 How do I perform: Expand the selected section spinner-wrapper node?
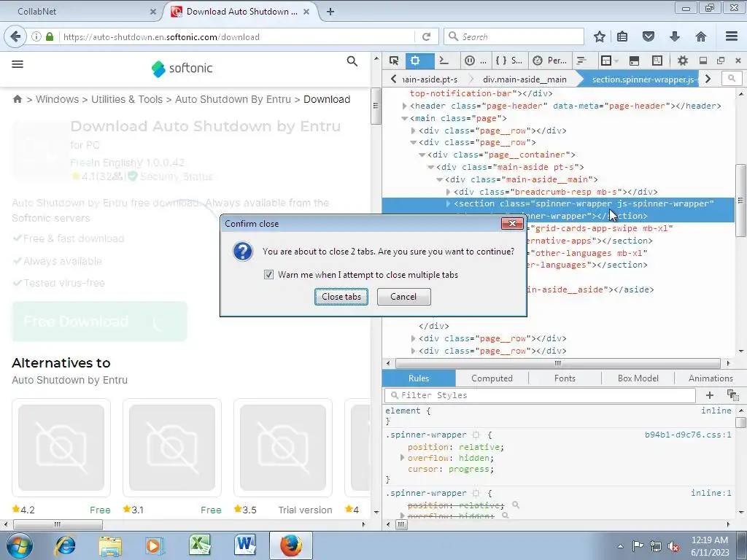pos(449,204)
